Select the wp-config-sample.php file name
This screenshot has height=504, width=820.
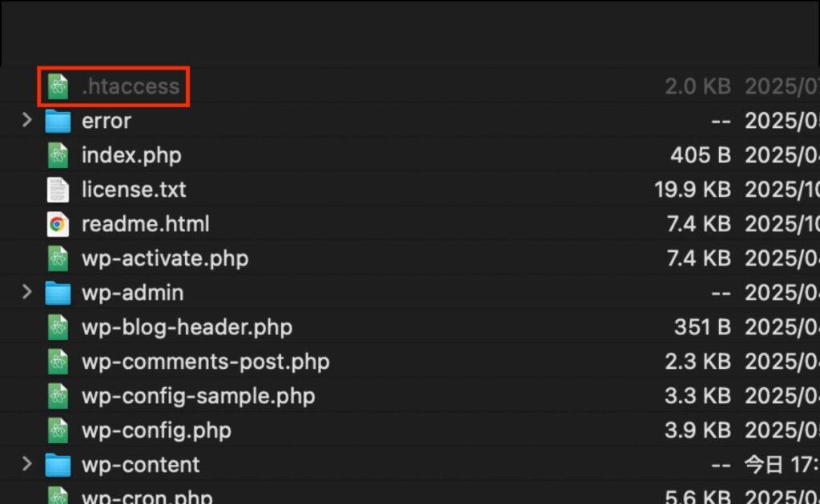(x=198, y=396)
